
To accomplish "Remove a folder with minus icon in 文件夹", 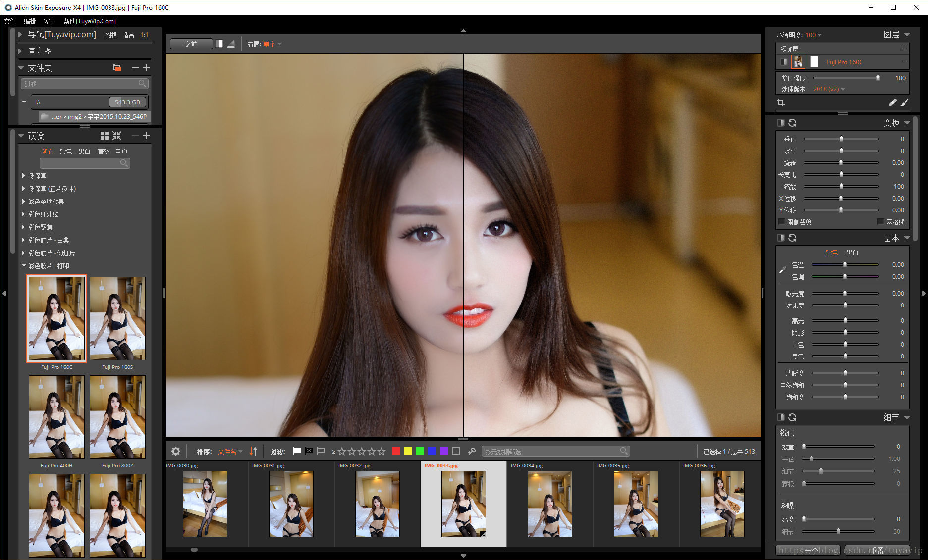I will [135, 68].
